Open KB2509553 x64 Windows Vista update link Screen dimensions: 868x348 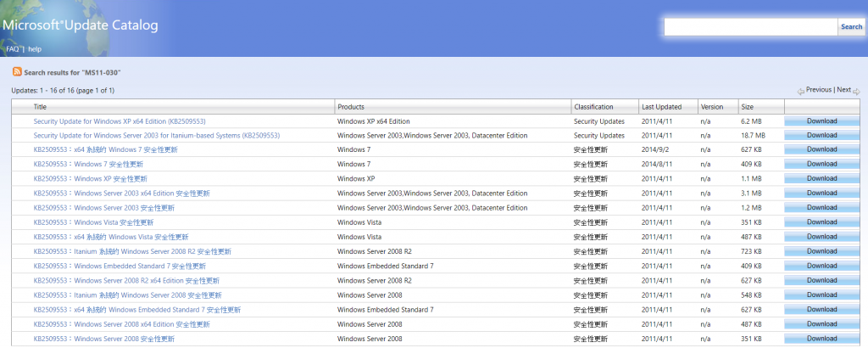coord(111,237)
